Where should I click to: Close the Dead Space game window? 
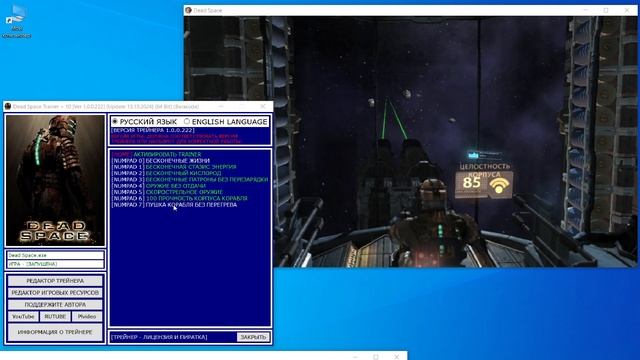pyautogui.click(x=627, y=10)
